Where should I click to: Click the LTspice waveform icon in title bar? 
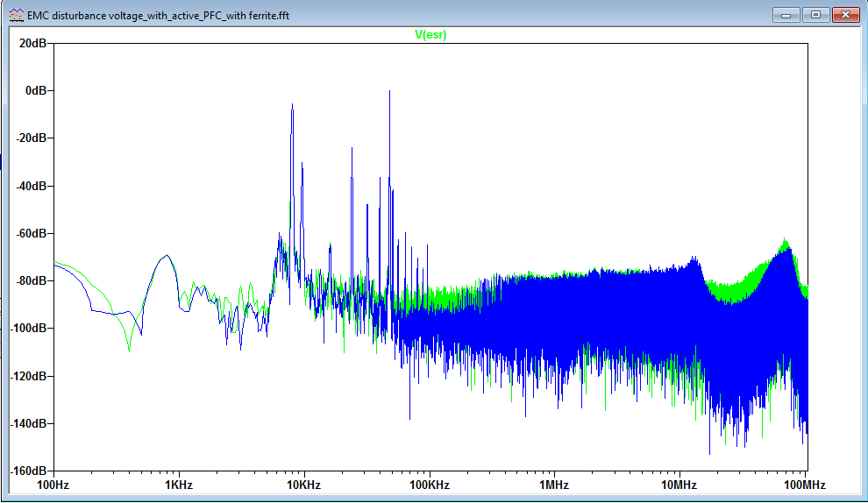[x=17, y=16]
